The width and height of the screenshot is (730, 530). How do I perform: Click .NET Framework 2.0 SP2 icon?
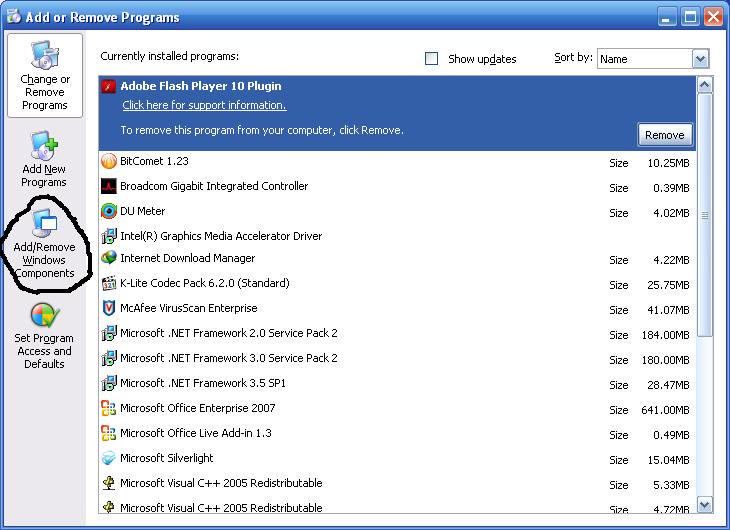pos(108,333)
